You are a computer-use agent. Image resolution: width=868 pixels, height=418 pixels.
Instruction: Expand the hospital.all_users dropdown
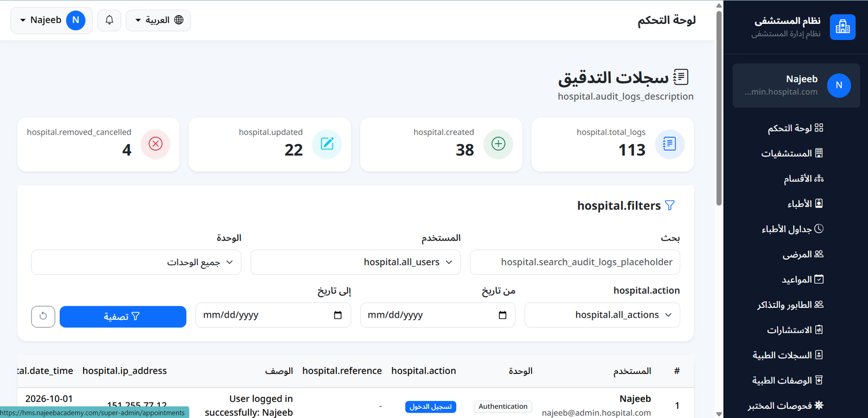pyautogui.click(x=355, y=262)
